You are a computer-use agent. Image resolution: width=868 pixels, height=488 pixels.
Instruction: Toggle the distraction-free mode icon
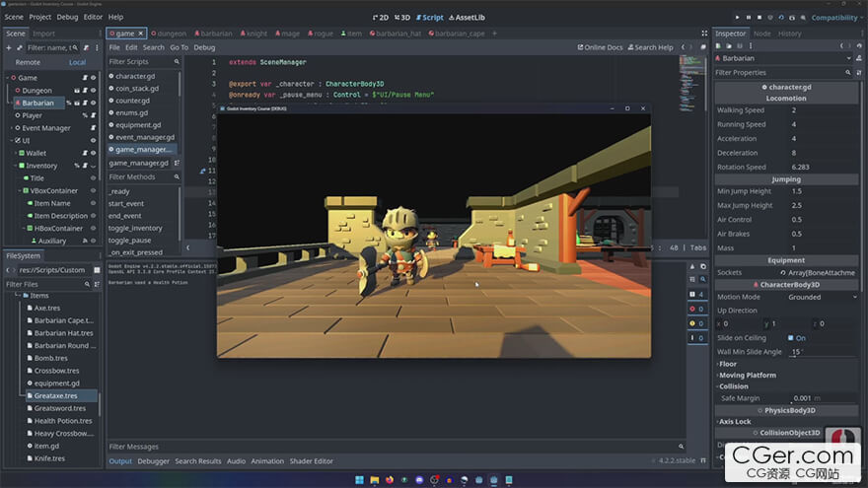coord(704,34)
